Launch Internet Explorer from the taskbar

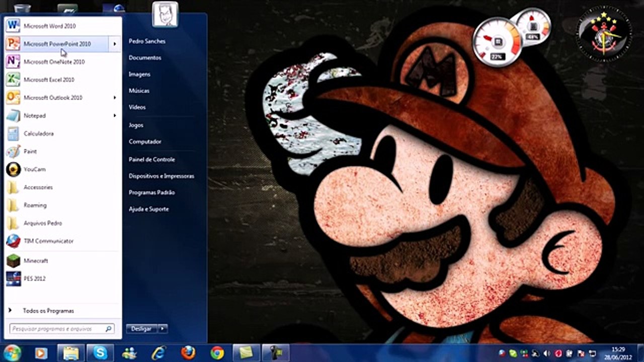159,353
